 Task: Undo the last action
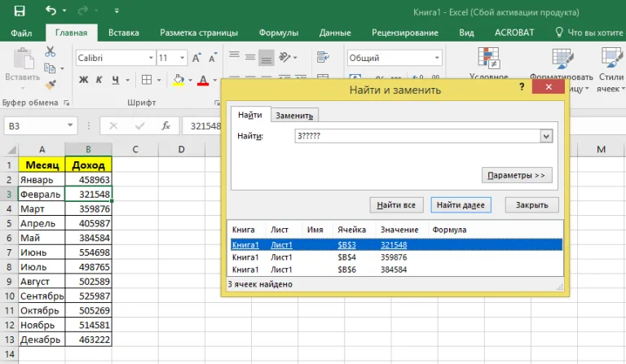point(51,11)
